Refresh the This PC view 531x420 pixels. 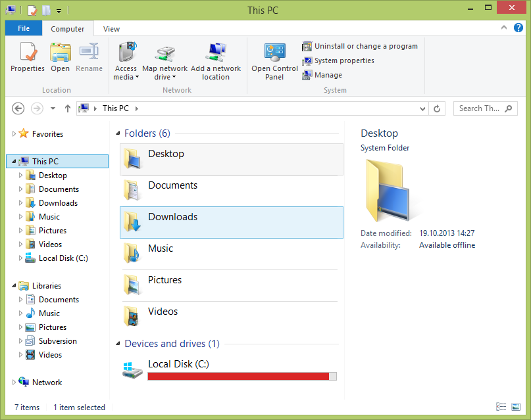point(437,108)
